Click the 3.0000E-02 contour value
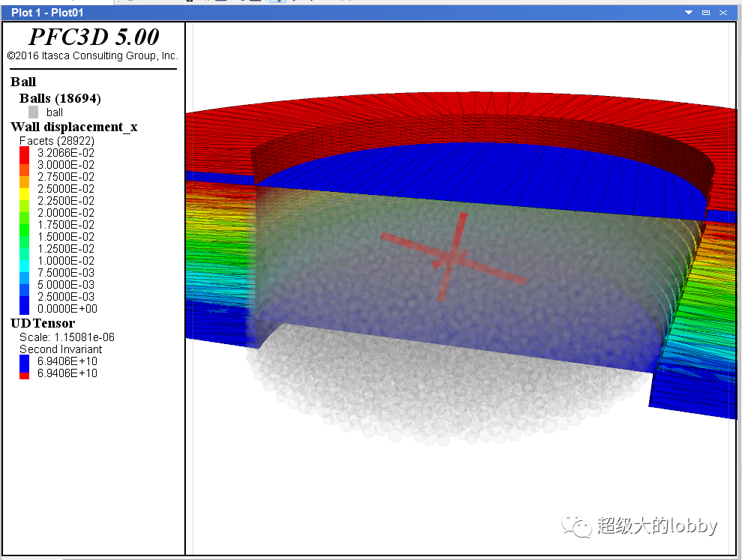Viewport: 742px width, 560px height. coord(66,165)
